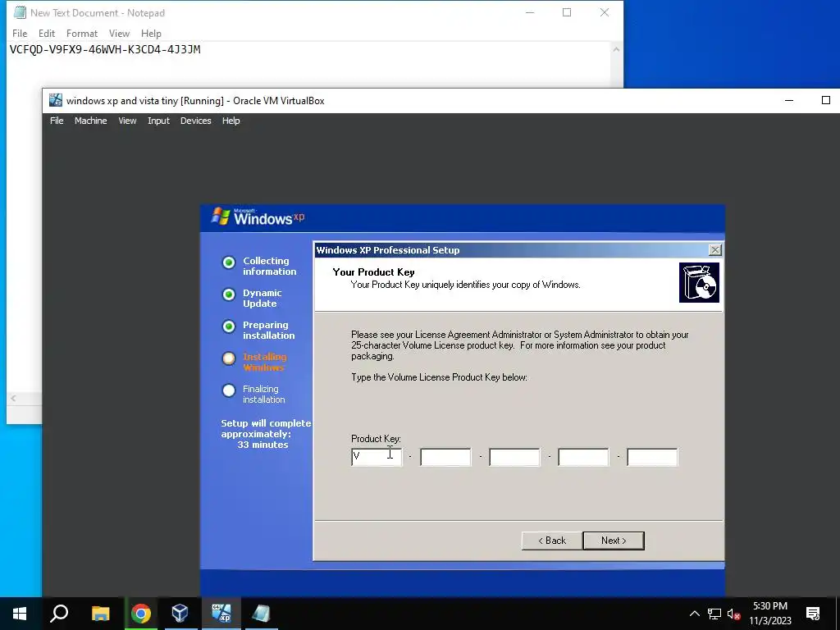The height and width of the screenshot is (630, 840).
Task: Maximize the VirtualBox window
Action: coord(825,100)
